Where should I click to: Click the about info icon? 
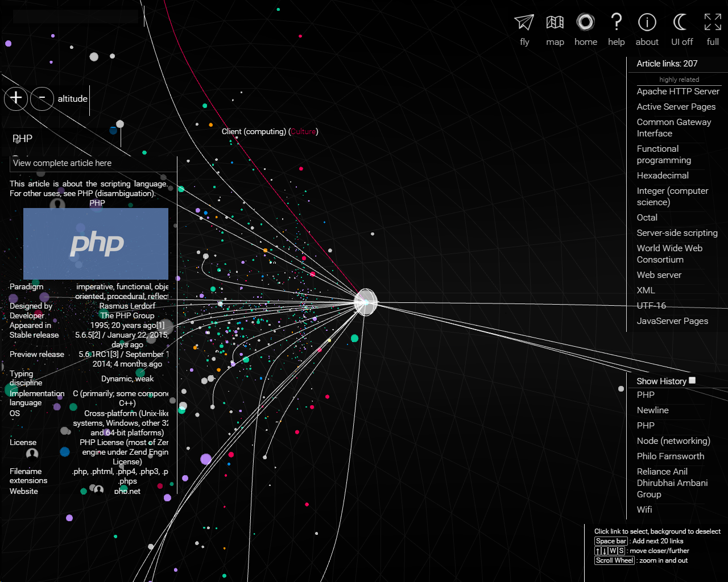point(647,22)
